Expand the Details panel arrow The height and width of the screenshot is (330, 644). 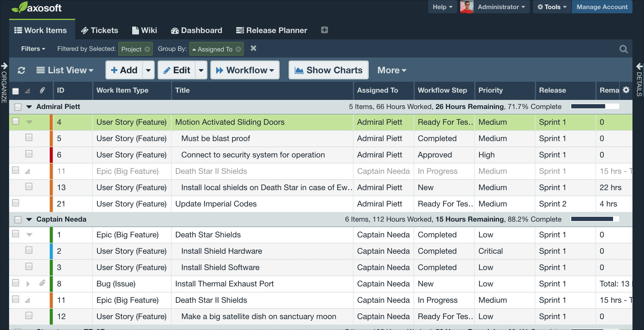pos(639,66)
